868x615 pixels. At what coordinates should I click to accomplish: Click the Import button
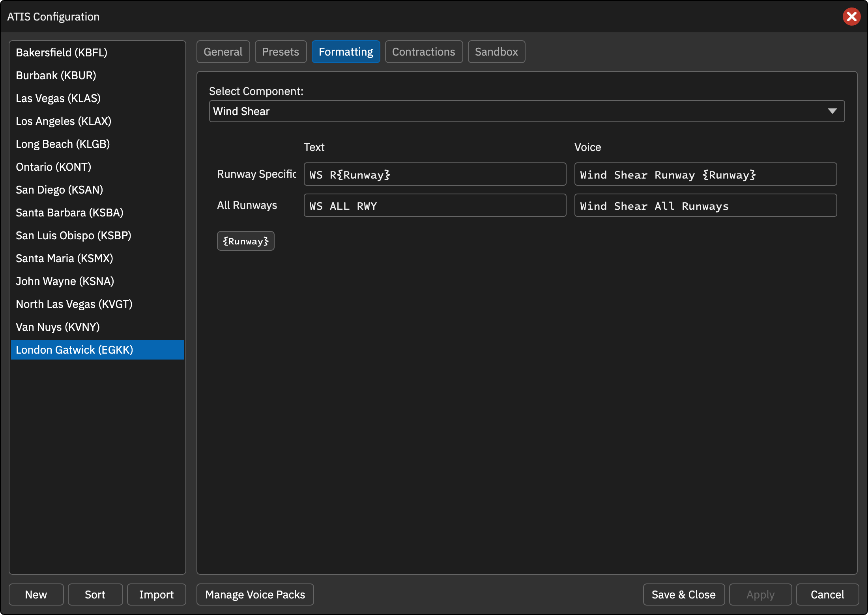click(x=156, y=594)
